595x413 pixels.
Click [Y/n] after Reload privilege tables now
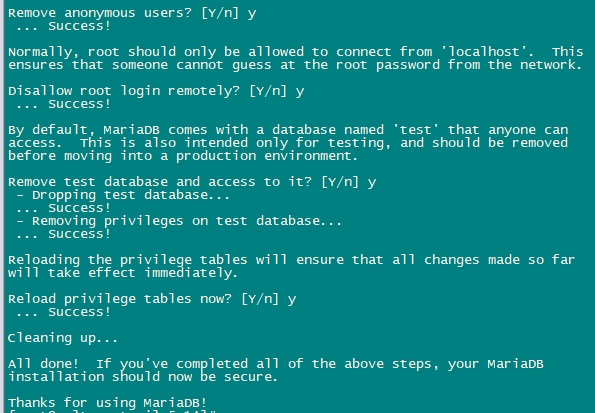[260, 299]
